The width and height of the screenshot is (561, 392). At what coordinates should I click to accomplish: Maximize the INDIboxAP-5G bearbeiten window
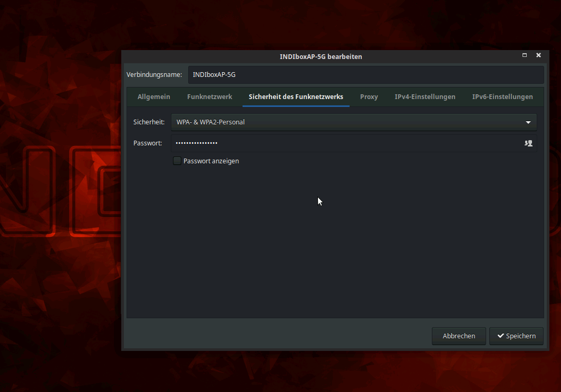coord(525,55)
